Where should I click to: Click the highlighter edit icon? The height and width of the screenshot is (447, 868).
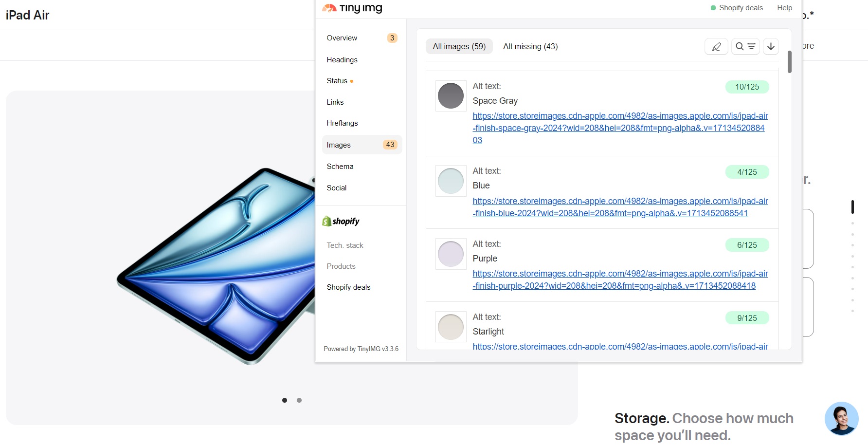(x=716, y=47)
